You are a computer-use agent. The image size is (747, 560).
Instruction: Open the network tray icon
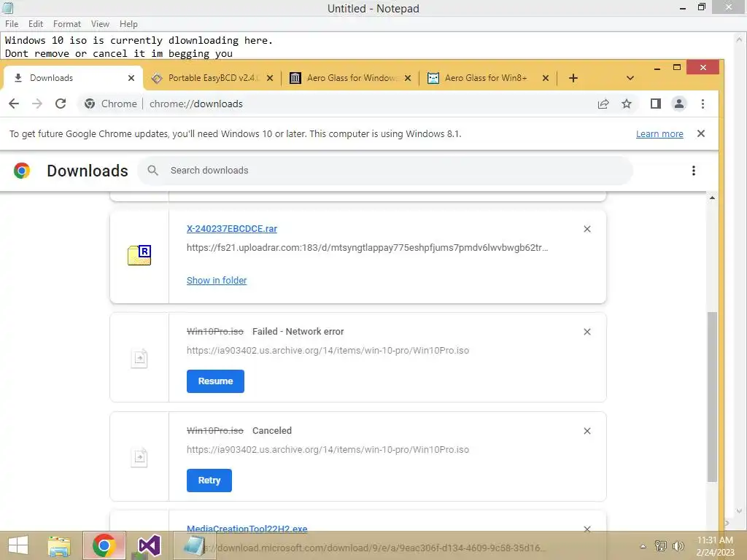660,545
